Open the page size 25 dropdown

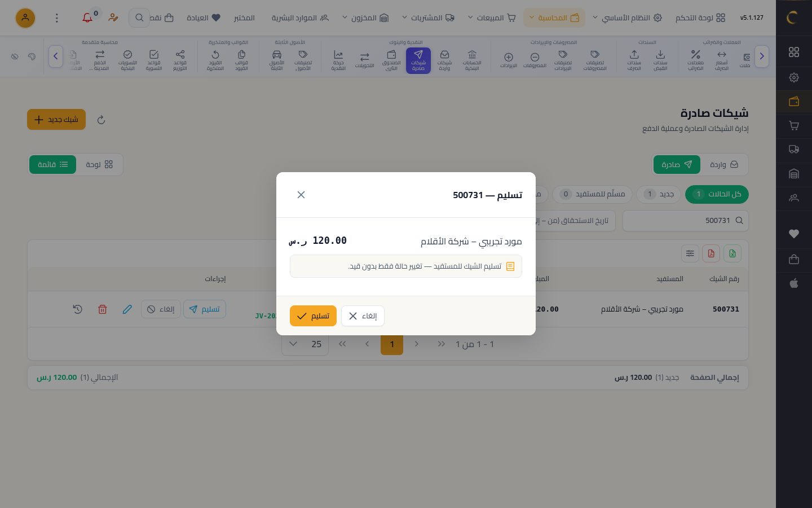point(304,344)
